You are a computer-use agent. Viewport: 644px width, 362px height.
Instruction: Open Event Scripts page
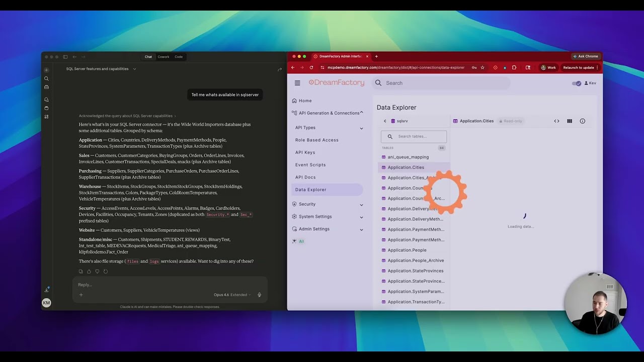coord(310,165)
